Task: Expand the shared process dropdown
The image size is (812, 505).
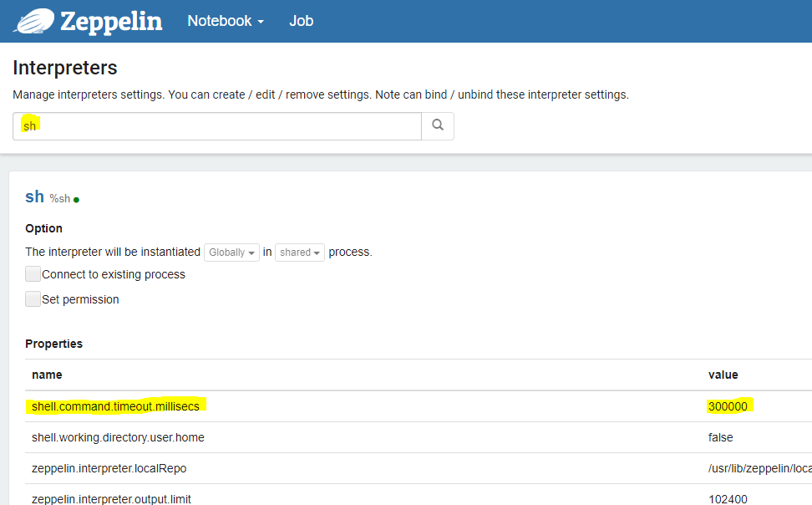Action: pyautogui.click(x=299, y=252)
